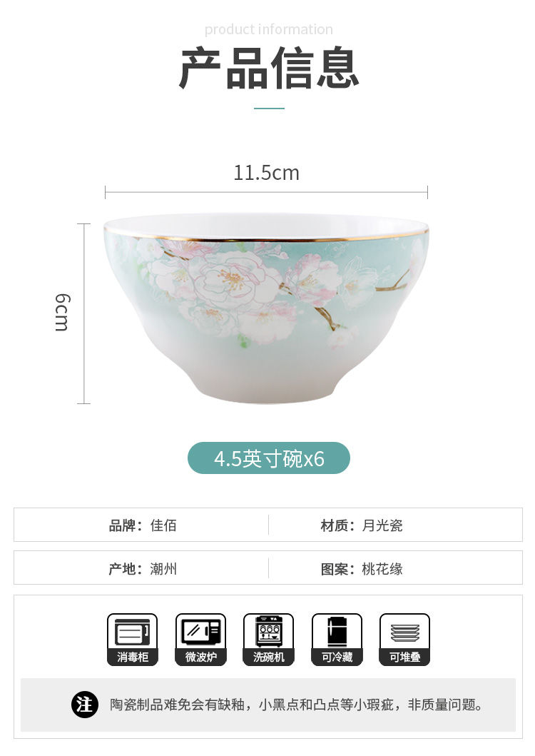Viewport: 535px width, 756px height.
Task: Click the floral bowl product image
Action: [x=266, y=308]
